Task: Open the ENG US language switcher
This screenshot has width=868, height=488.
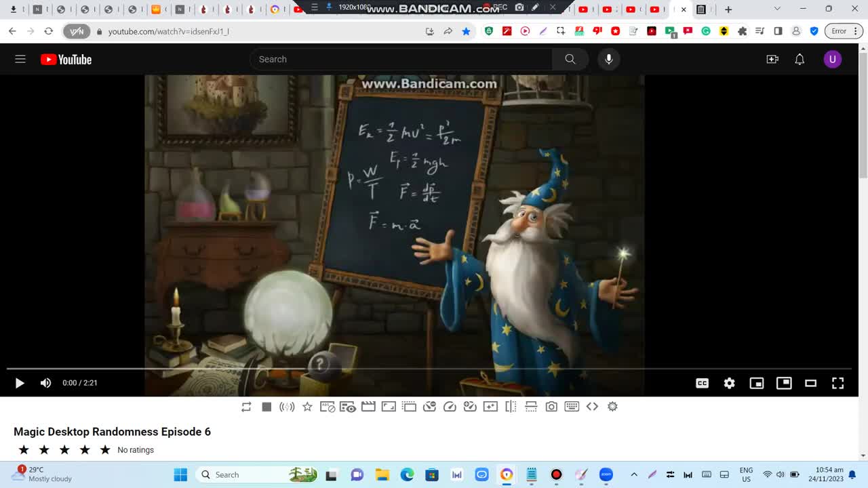Action: 746,474
